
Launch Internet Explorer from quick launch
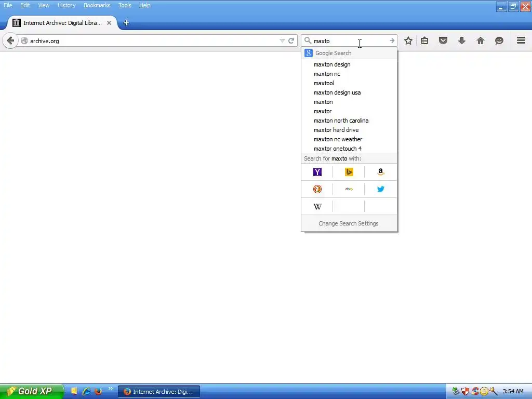[x=86, y=392]
